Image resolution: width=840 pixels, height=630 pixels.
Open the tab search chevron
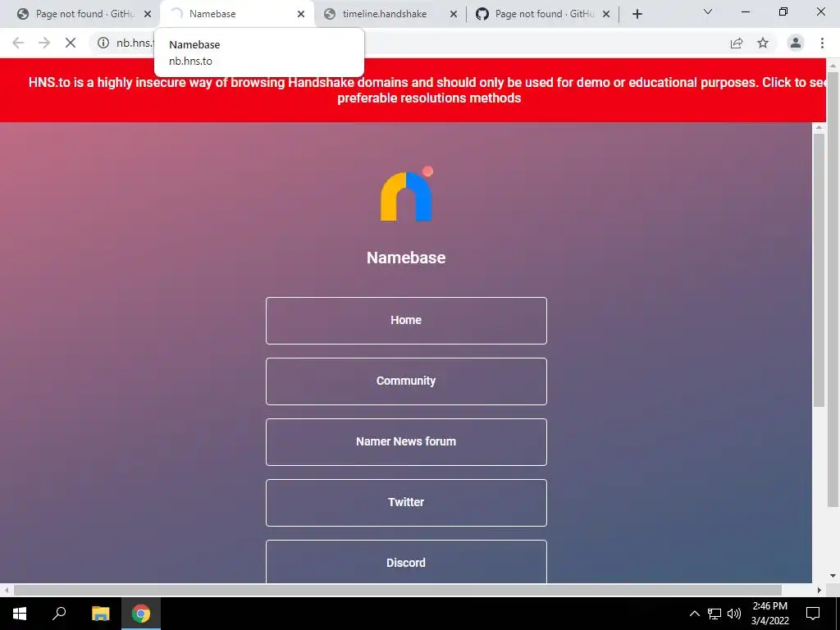pos(708,11)
